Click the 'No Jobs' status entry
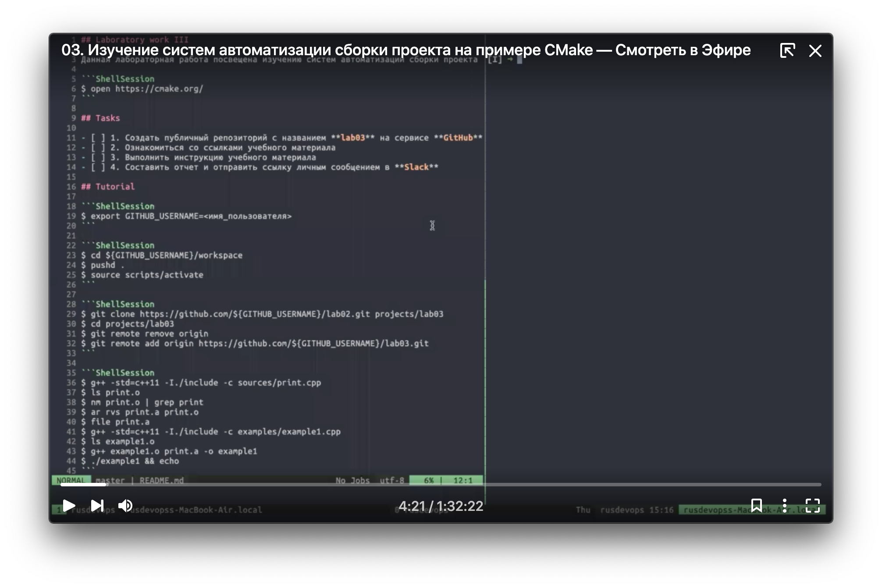 [x=352, y=480]
